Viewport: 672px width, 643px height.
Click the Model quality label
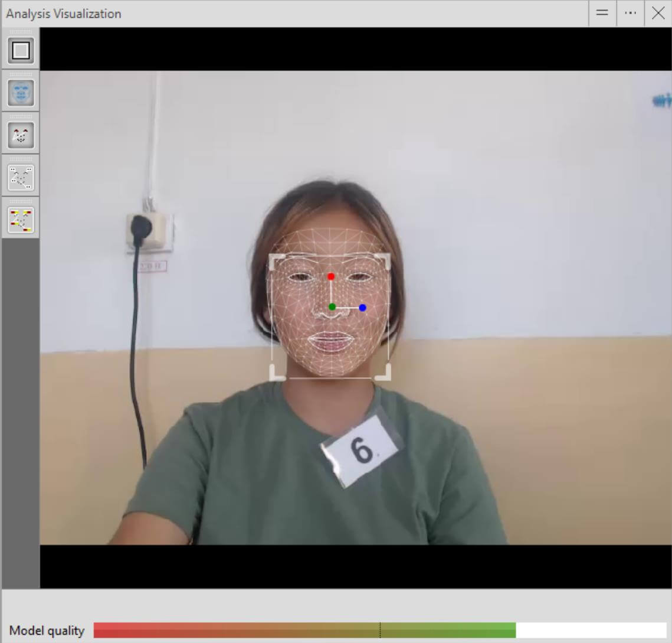(47, 631)
